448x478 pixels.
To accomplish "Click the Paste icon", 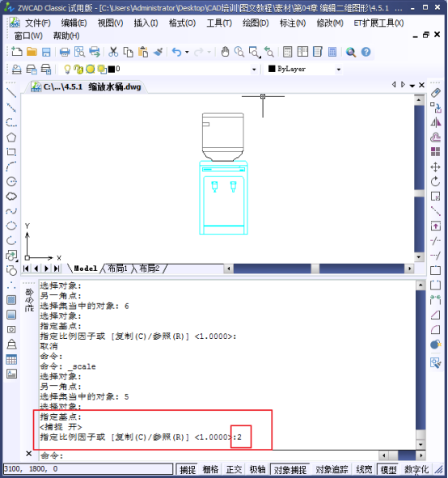I will 142,52.
